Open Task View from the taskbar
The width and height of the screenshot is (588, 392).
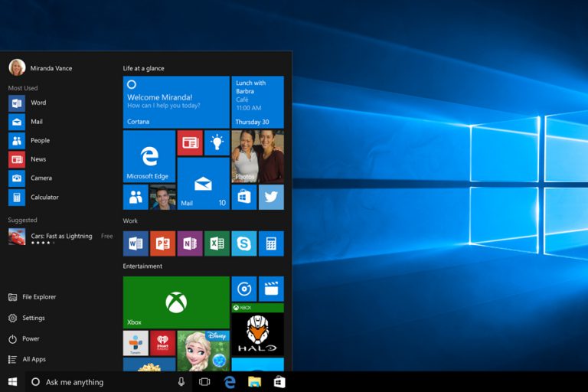coord(204,381)
